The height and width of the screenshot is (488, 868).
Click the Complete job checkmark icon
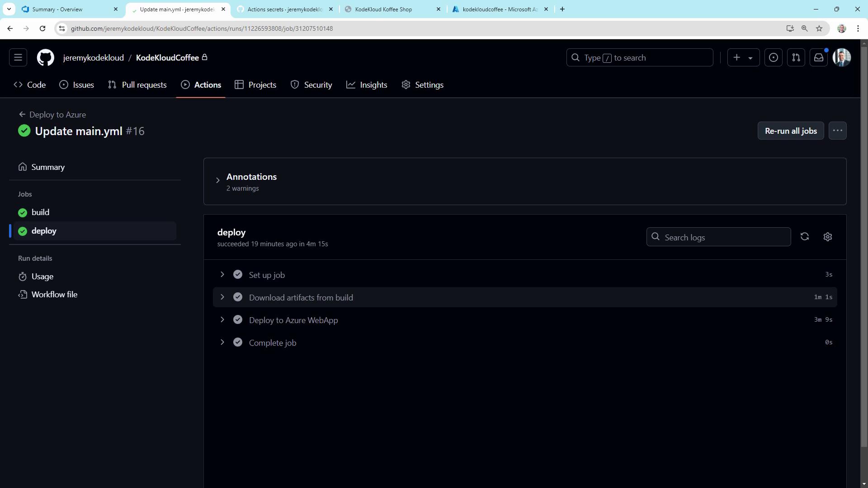click(x=238, y=343)
